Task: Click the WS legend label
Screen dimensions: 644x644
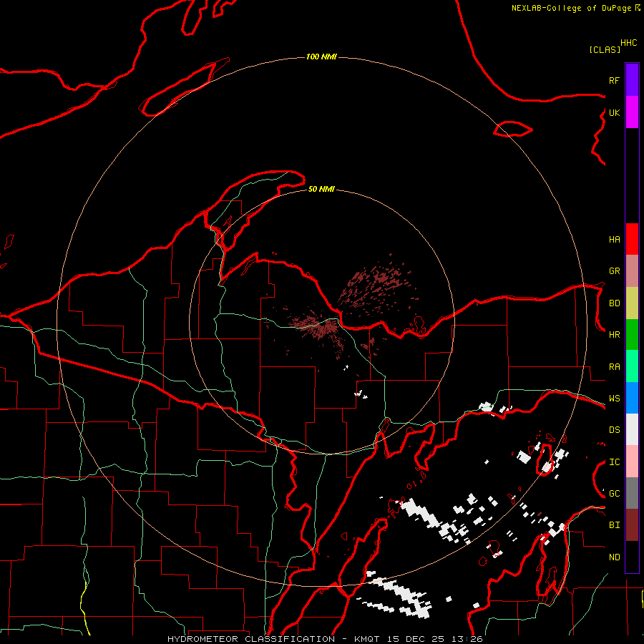Action: click(614, 399)
